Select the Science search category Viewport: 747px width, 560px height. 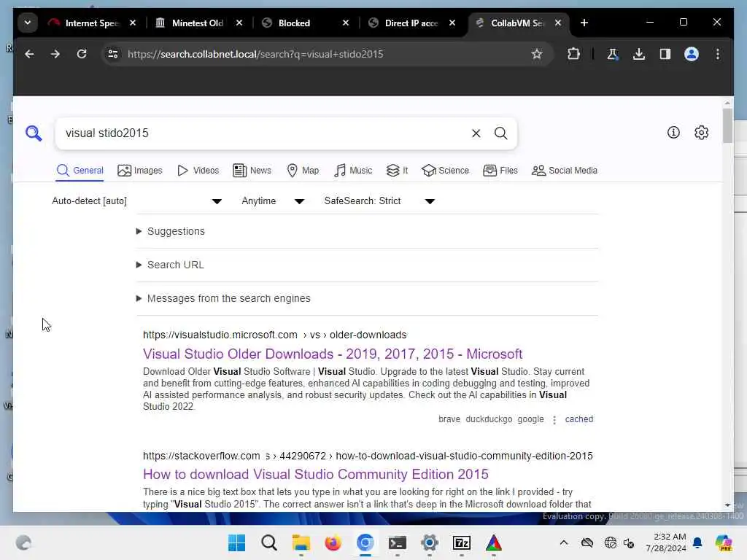[445, 171]
